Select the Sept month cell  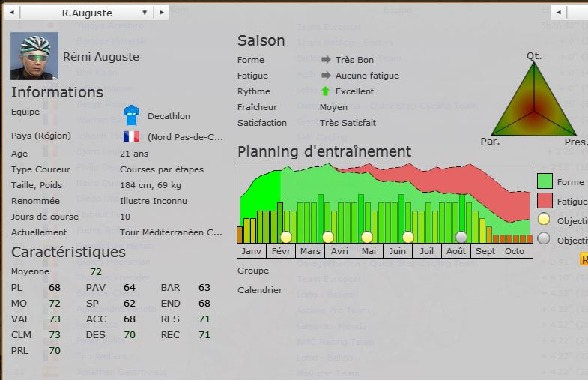pyautogui.click(x=485, y=251)
